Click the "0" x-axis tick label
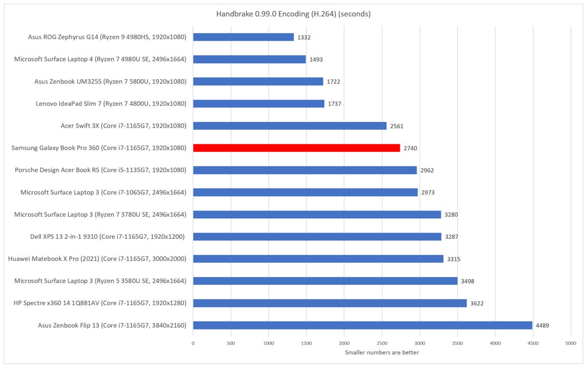Screen dimensions: 588x370 point(193,344)
